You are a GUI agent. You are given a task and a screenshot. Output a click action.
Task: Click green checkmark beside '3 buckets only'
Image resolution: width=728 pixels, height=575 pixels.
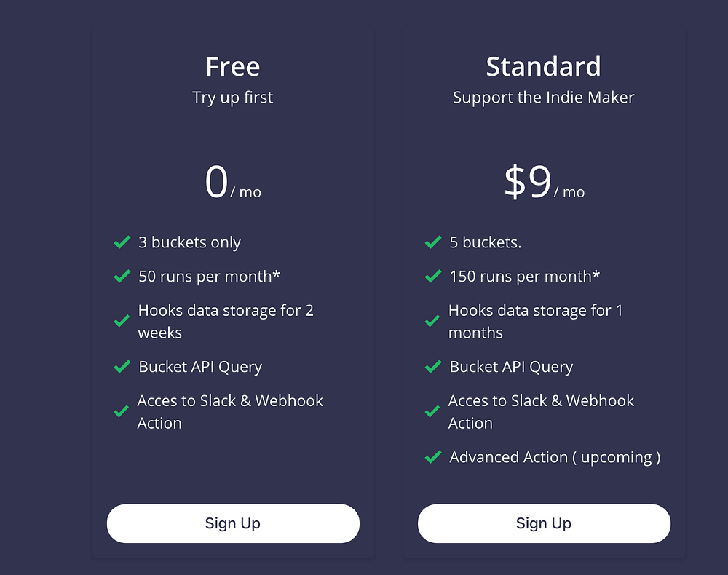[122, 242]
